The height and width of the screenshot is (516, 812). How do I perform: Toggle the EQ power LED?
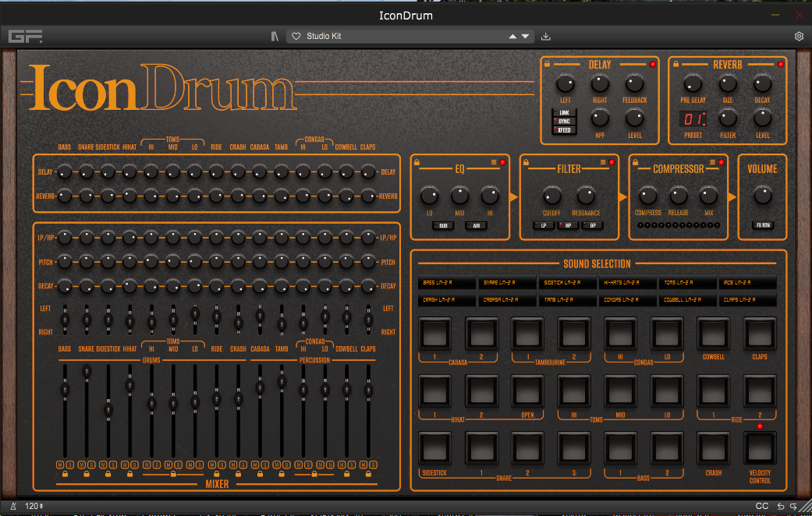(502, 162)
